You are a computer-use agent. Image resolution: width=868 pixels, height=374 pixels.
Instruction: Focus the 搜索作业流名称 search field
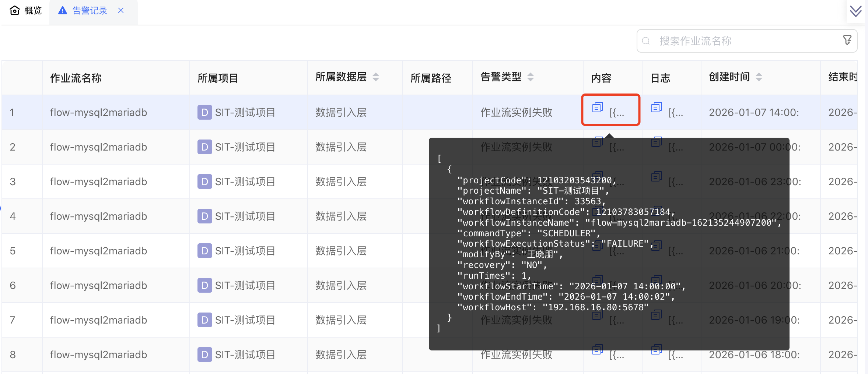(x=747, y=41)
